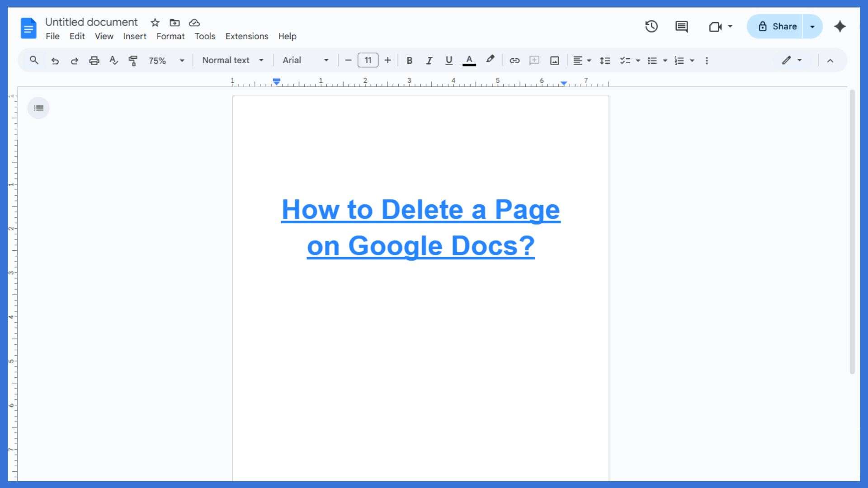
Task: Open the Normal text style dropdown
Action: click(233, 60)
